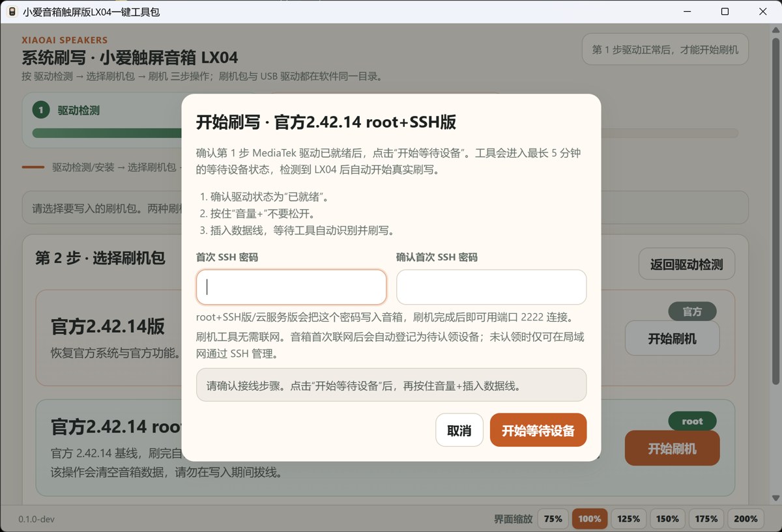Click the 官方2.42.14版 card title

click(108, 327)
